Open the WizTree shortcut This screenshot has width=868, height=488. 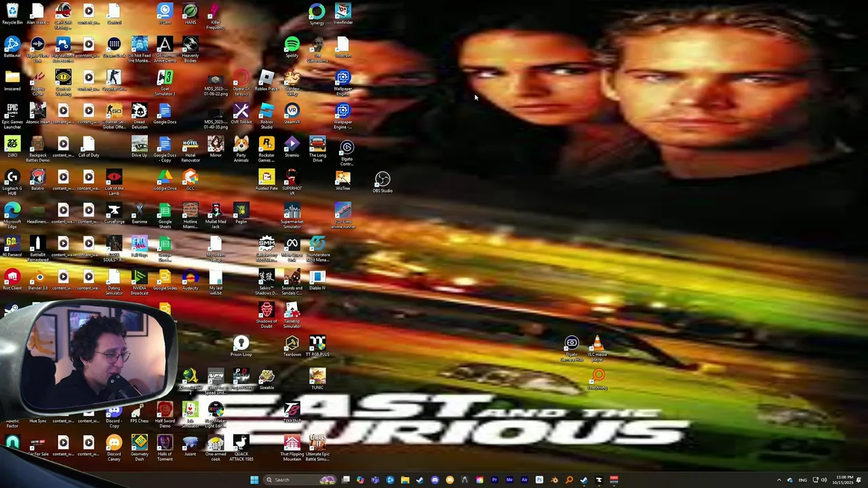click(x=342, y=180)
